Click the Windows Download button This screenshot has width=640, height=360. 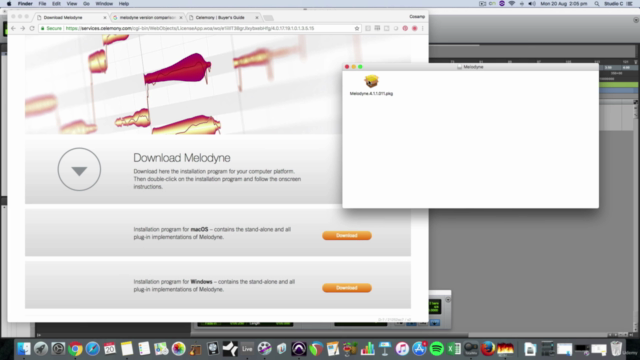[x=347, y=288]
